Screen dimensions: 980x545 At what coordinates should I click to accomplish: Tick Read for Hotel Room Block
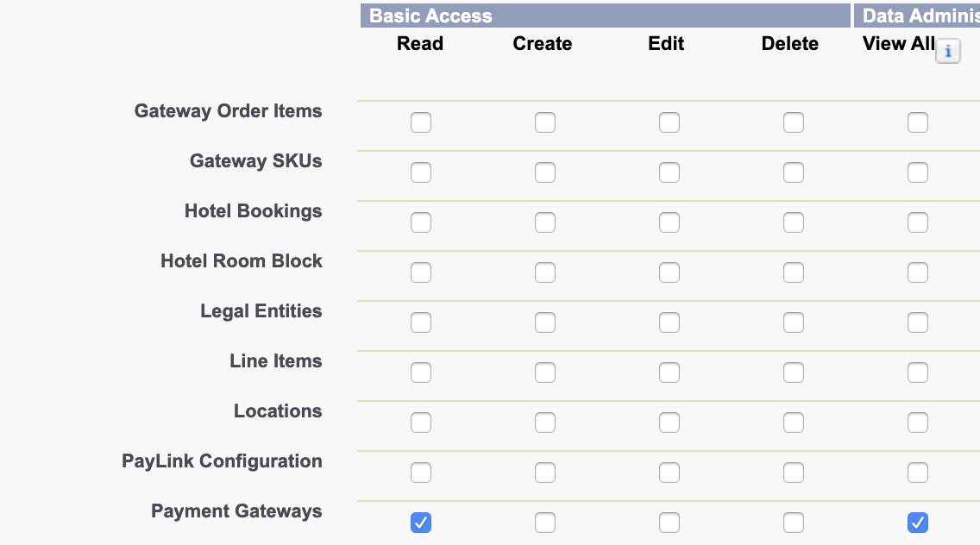tap(421, 272)
